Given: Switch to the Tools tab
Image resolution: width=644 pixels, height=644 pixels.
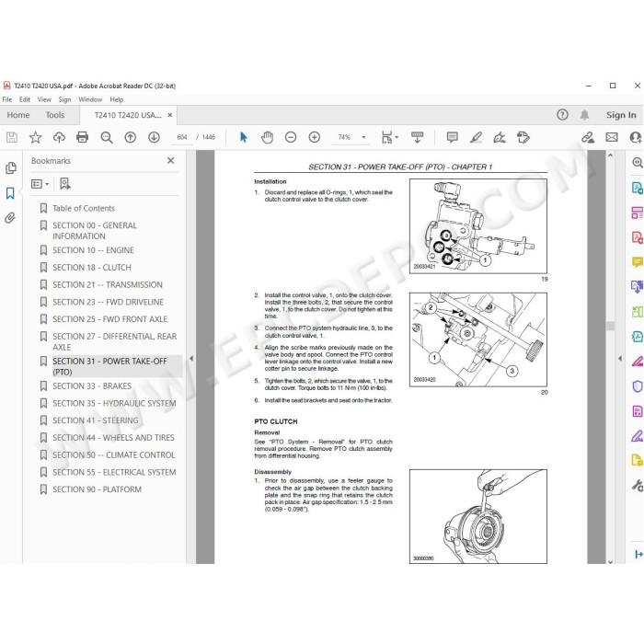Looking at the screenshot, I should tap(55, 115).
